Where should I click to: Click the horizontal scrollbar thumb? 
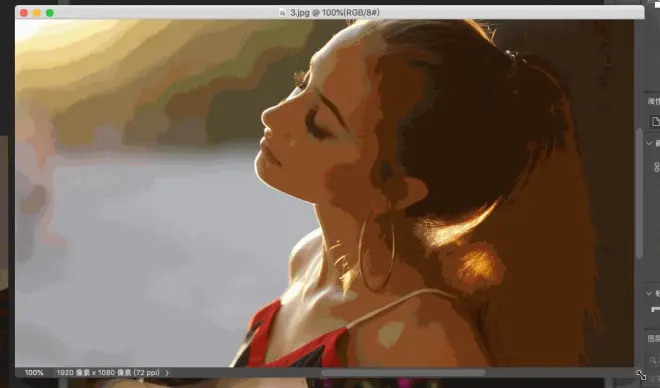(x=403, y=373)
